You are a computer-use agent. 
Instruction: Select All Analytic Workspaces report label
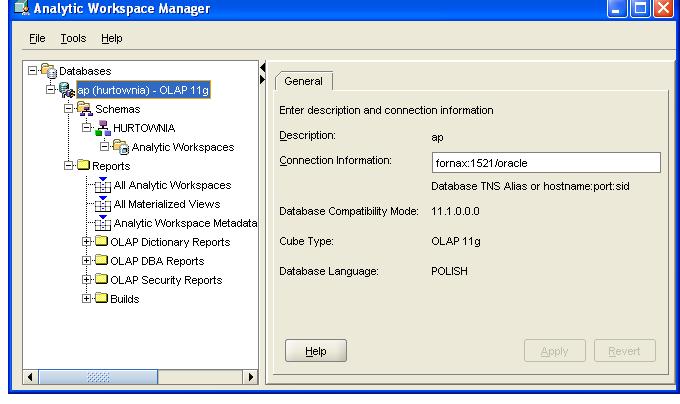click(172, 185)
